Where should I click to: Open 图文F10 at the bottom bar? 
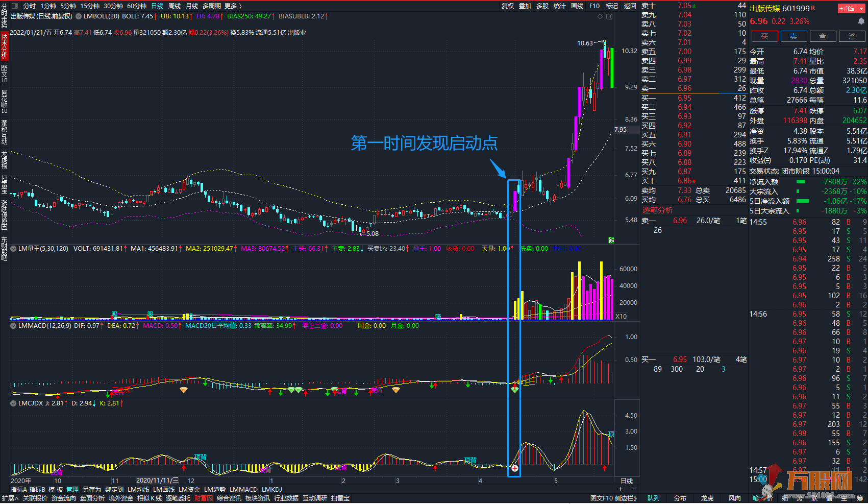click(602, 498)
